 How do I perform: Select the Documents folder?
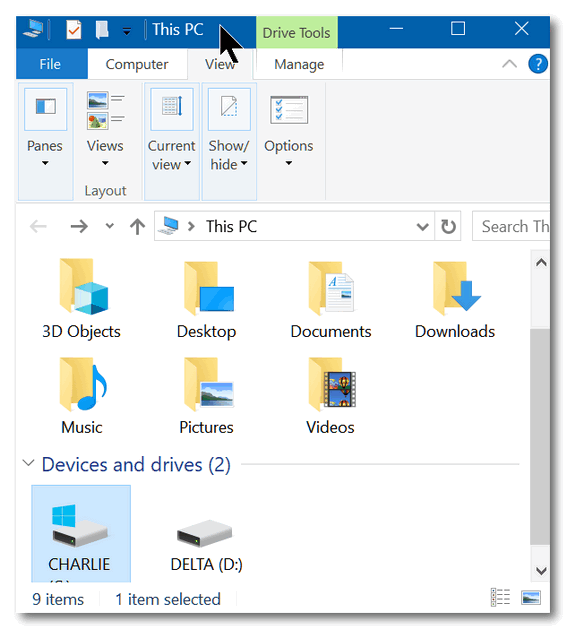pyautogui.click(x=331, y=299)
